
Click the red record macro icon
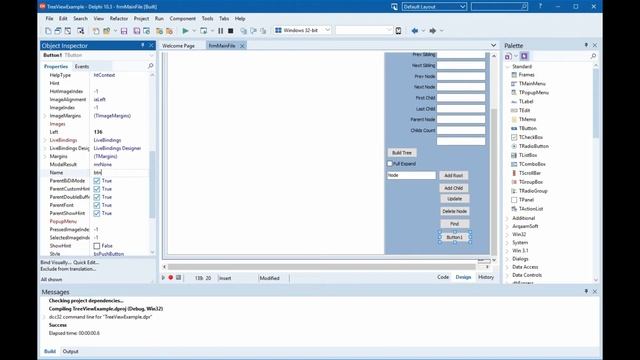click(171, 278)
